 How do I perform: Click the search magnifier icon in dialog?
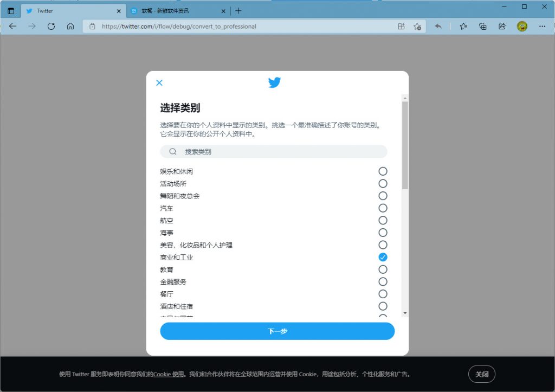[173, 152]
